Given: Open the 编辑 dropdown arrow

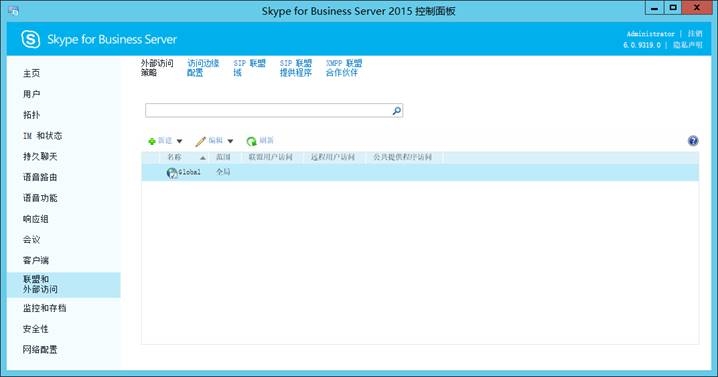Looking at the screenshot, I should pyautogui.click(x=230, y=141).
